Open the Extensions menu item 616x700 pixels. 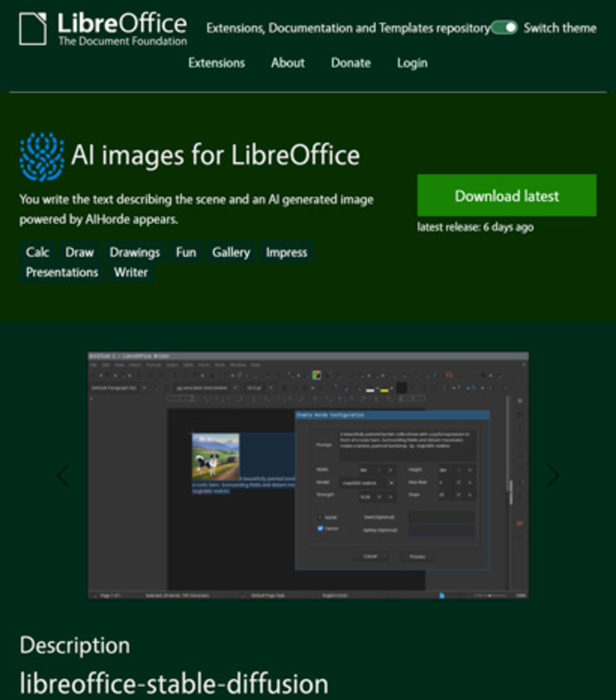(x=217, y=63)
